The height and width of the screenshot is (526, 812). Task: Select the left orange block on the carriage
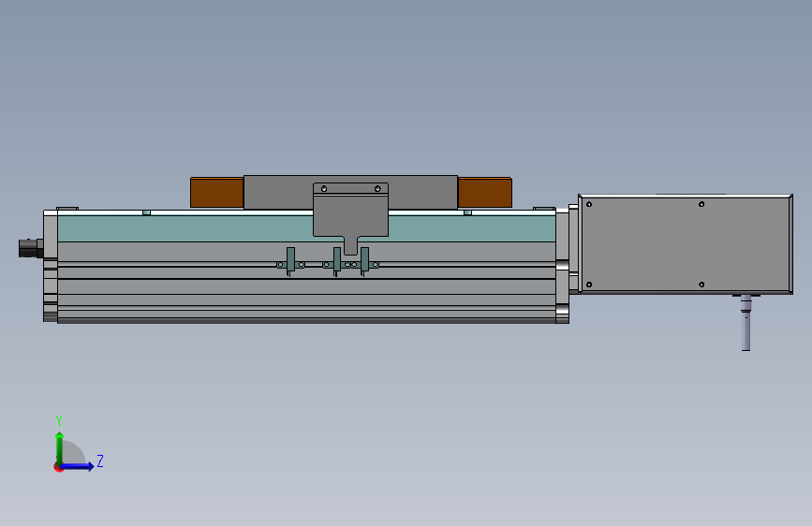point(217,193)
